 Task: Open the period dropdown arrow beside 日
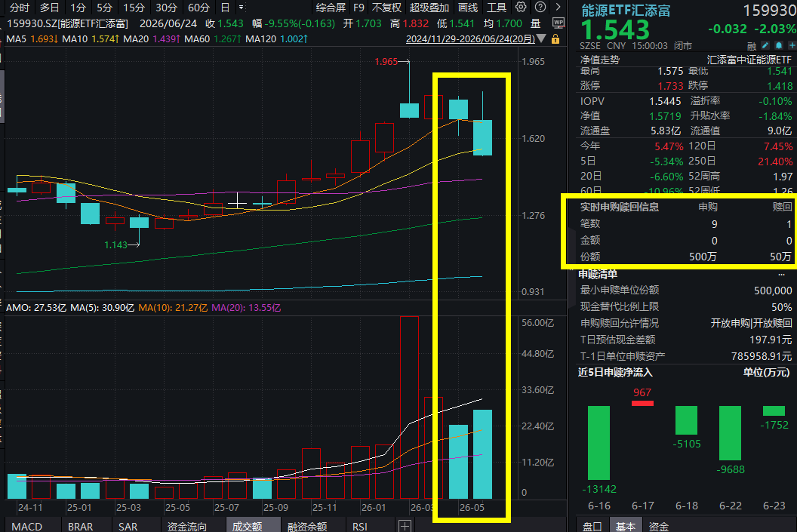pos(241,8)
